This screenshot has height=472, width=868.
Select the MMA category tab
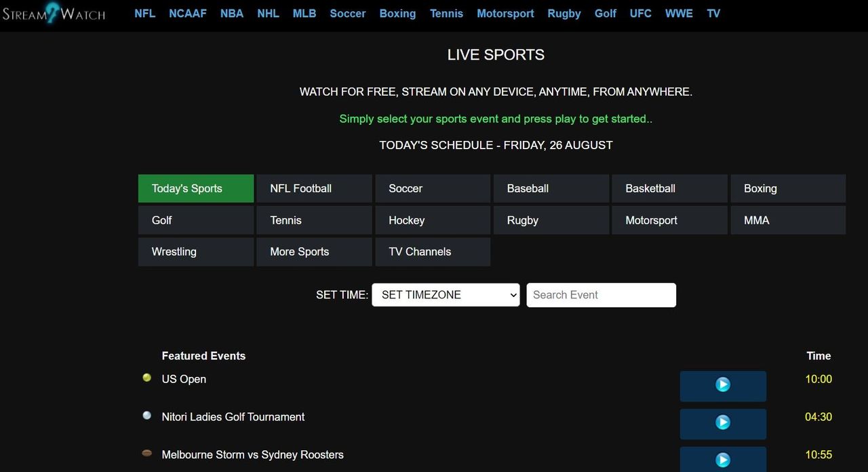[788, 220]
